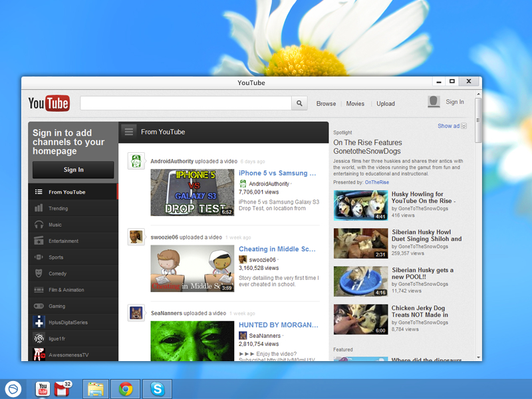Screen dimensions: 532x399
Task: Click the AwesomenessTV channel icon
Action: point(39,354)
